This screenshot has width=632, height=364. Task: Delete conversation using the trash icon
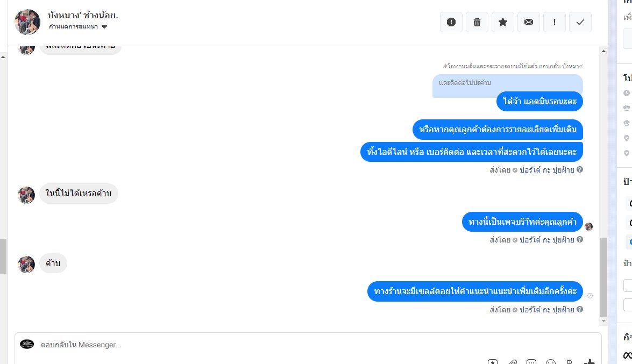(477, 22)
